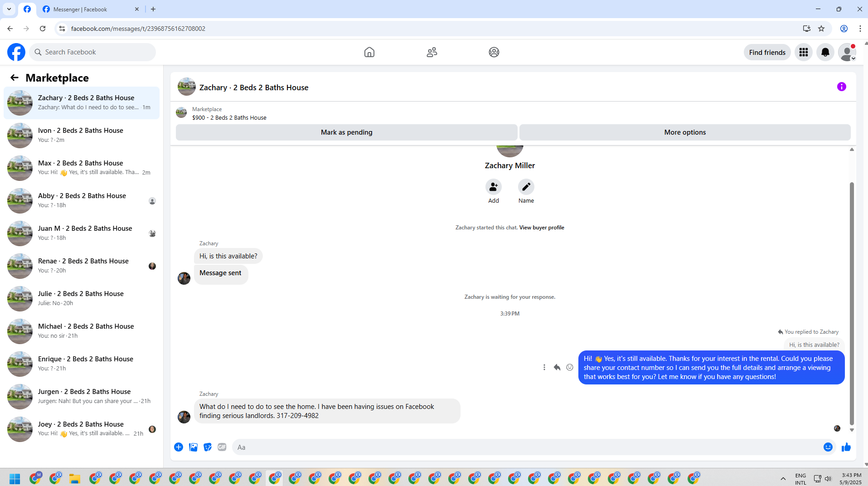Click the browser address bar URL
Screen dimensions: 868x486
point(138,29)
